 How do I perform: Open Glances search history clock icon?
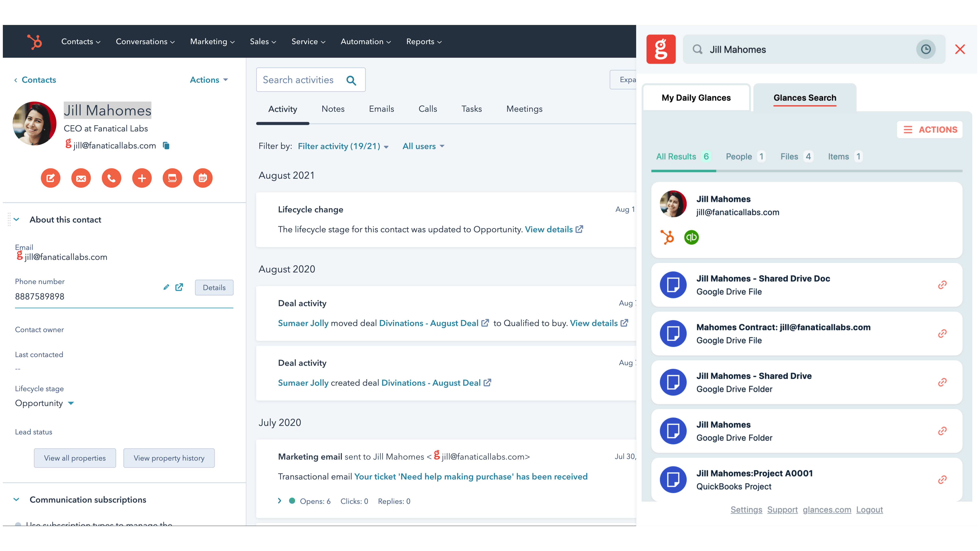point(926,50)
